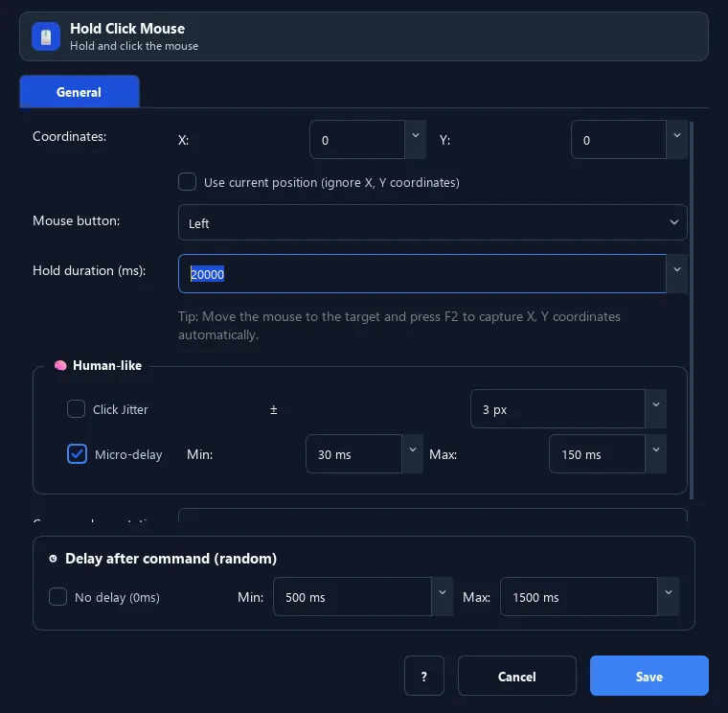
Task: Click the Hold duration field showing 20000
Action: click(422, 273)
